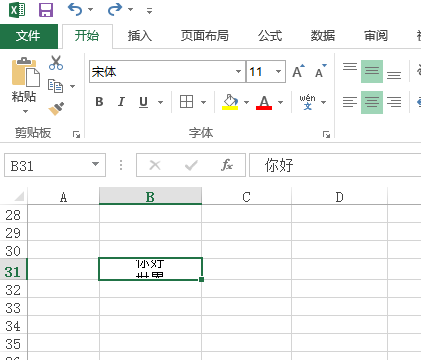Click the Excel application icon
Image resolution: width=421 pixels, height=360 pixels.
[17, 9]
